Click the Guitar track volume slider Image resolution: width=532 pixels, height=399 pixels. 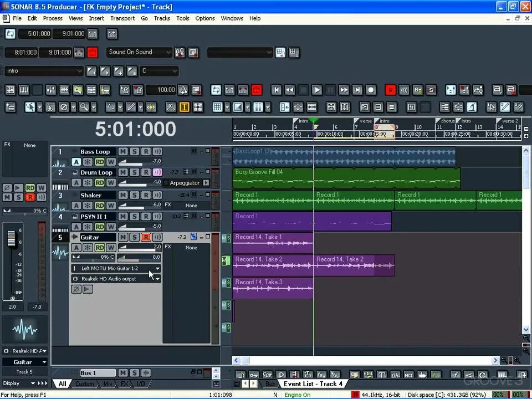pyautogui.click(x=140, y=248)
